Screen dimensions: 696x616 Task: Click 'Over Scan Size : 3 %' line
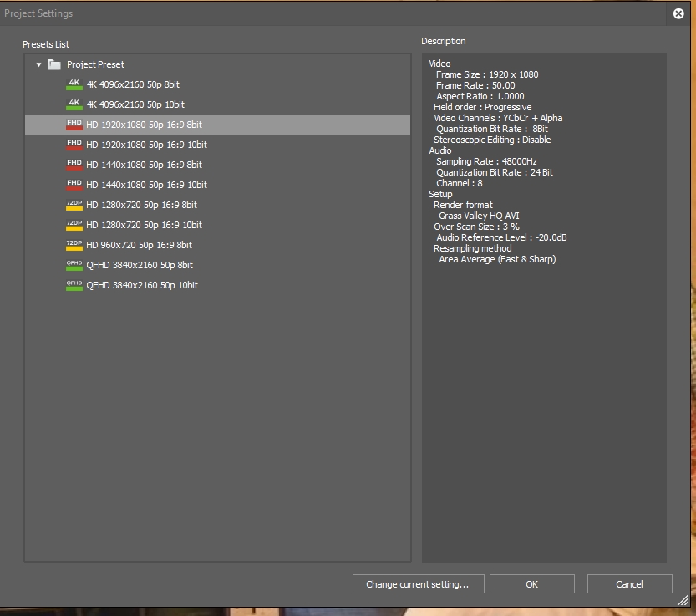476,227
